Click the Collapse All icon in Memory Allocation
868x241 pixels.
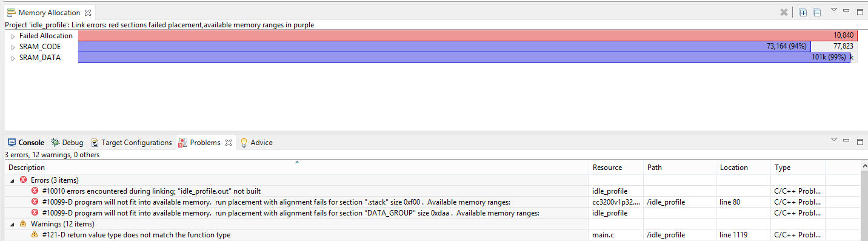(816, 12)
